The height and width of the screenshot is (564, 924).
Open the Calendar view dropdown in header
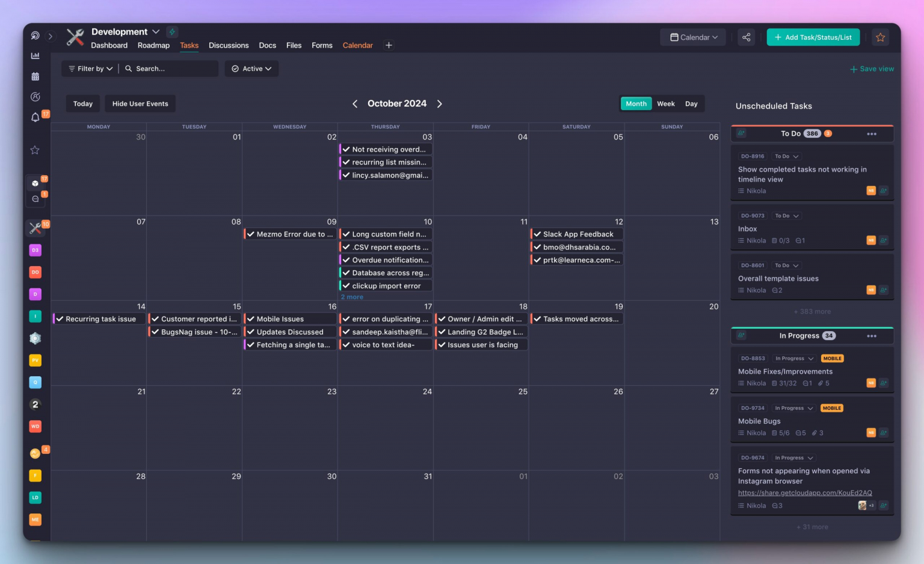coord(693,37)
